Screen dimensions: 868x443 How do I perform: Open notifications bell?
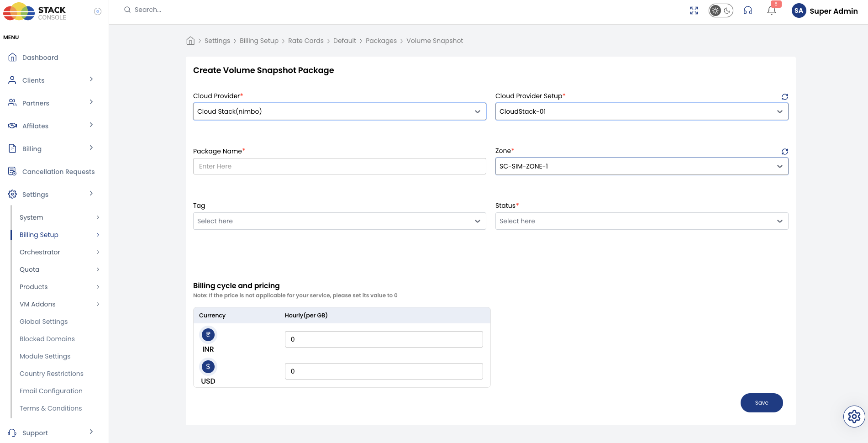click(772, 11)
